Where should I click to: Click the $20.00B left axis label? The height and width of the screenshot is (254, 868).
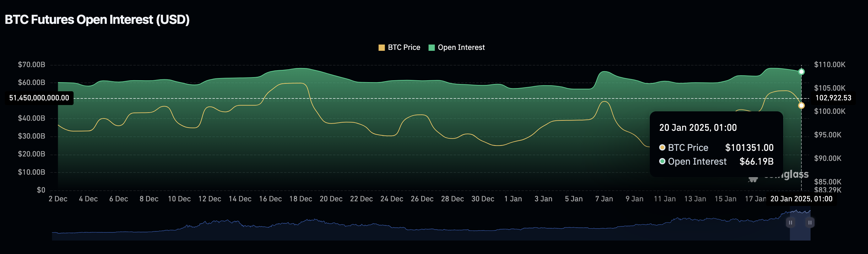tap(31, 154)
